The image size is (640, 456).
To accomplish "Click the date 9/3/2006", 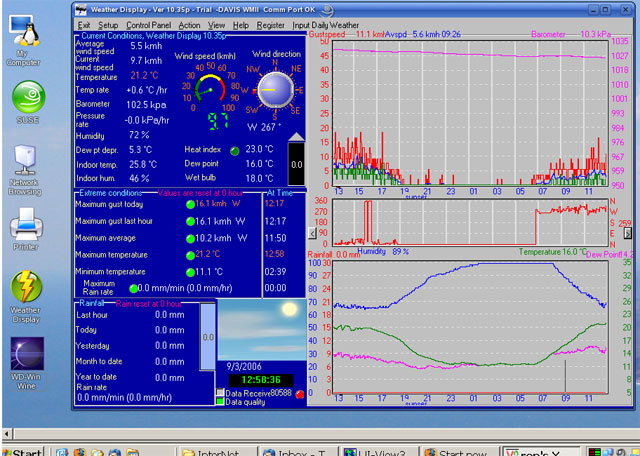I will (244, 367).
